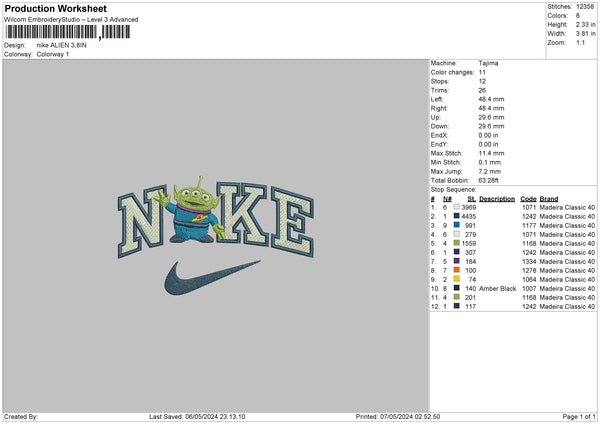This screenshot has width=600, height=424.
Task: Select the cream swatch beside stitch count 279
Action: click(x=457, y=234)
